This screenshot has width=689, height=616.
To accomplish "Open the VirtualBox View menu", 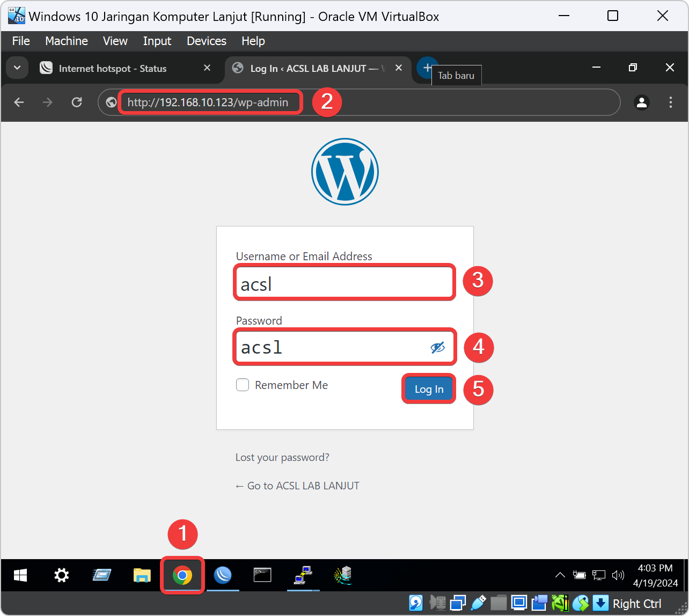I will [x=115, y=41].
